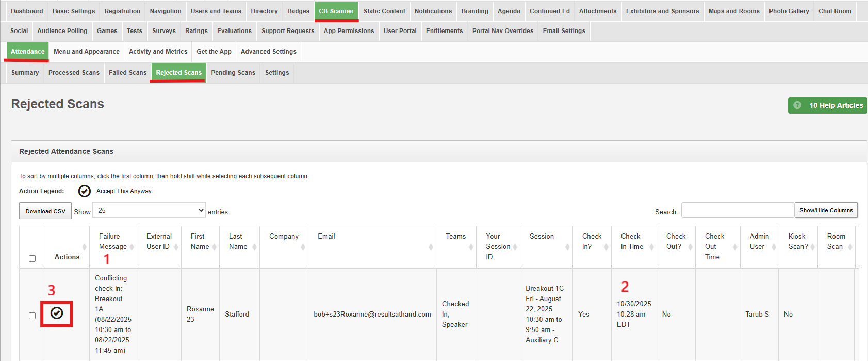Open the 10 Help Articles button
Viewport: 868px width, 361px height.
coord(828,105)
